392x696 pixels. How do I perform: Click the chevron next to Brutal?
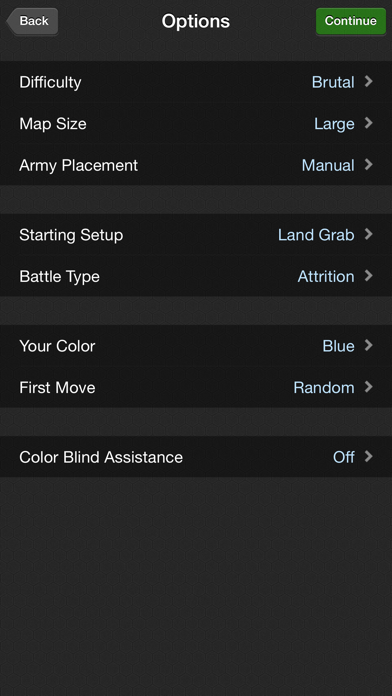[x=368, y=82]
